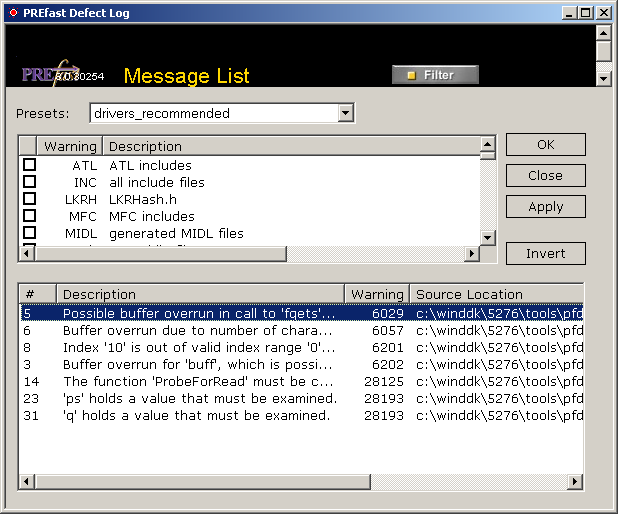Click warning number 28125 cell
This screenshot has width=618, height=514.
[x=384, y=381]
